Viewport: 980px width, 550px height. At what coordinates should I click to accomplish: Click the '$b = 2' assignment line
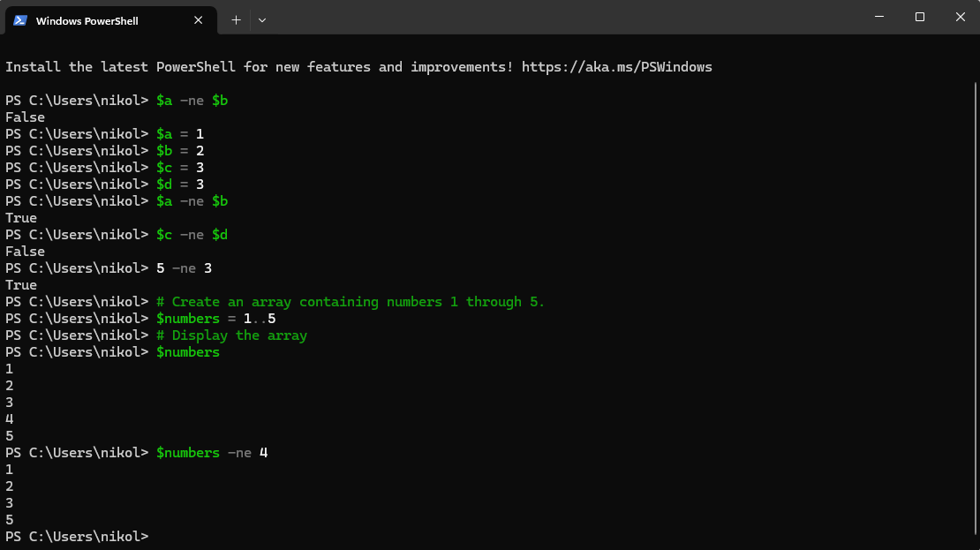tap(105, 151)
